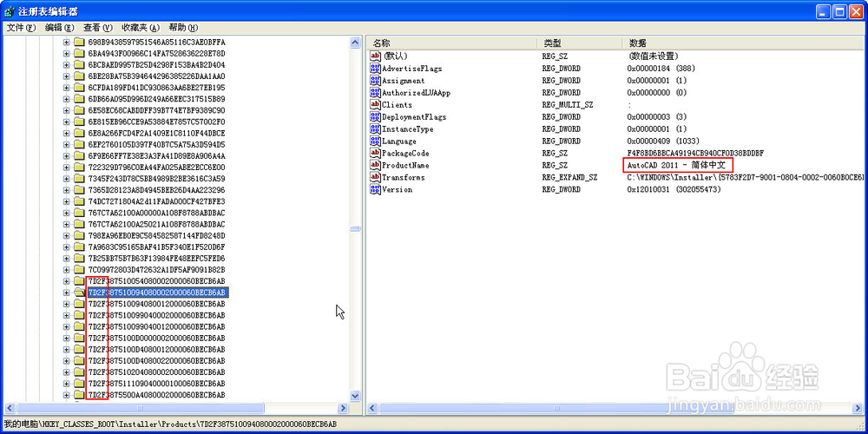Viewport: 868px width, 434px height.
Task: Click open folder icon of highlighted 7D2F387510094080002 key
Action: 79,293
